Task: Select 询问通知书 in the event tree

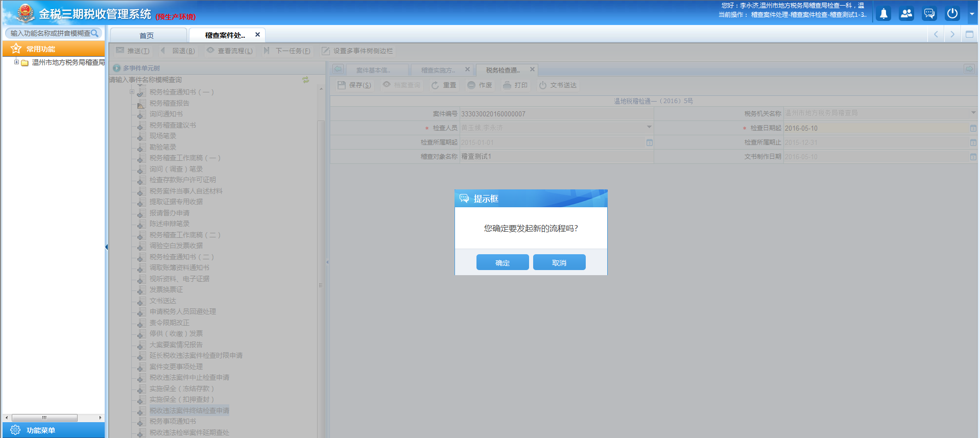Action: (165, 114)
